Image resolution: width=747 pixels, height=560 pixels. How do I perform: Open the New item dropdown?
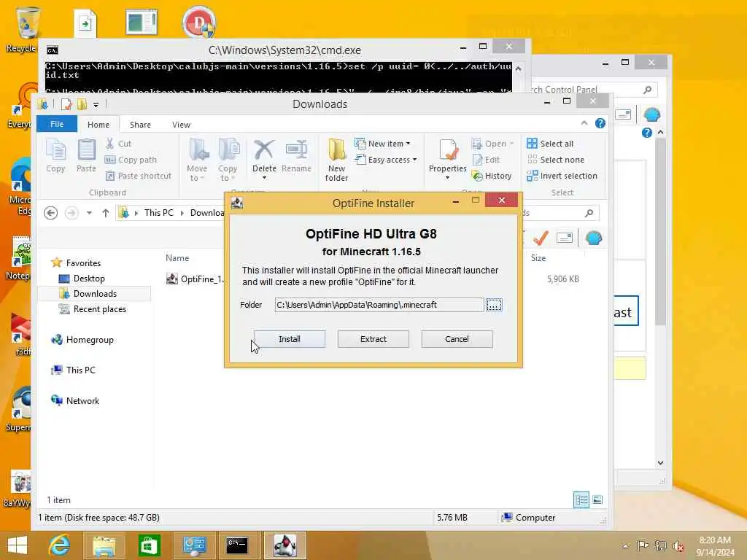382,144
